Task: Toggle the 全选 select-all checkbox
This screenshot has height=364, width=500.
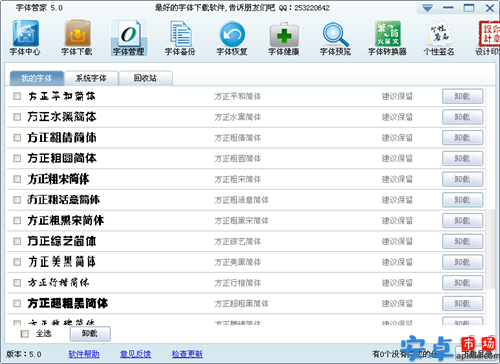Action: (x=25, y=334)
